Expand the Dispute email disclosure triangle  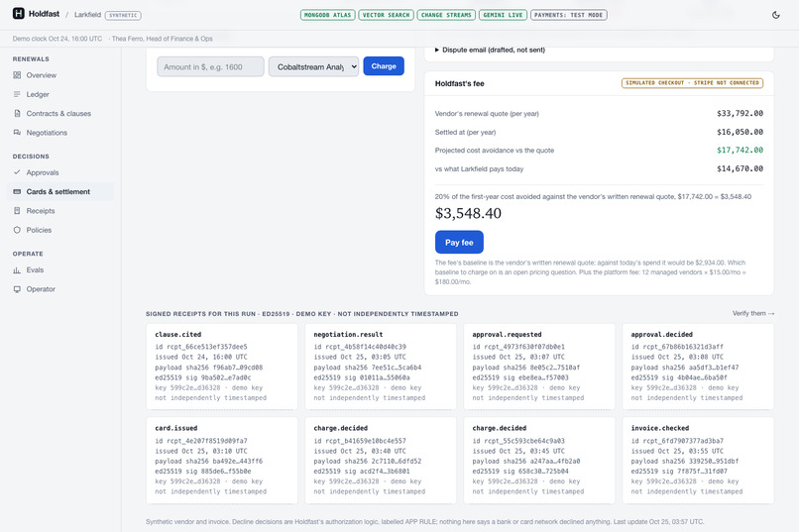(437, 50)
